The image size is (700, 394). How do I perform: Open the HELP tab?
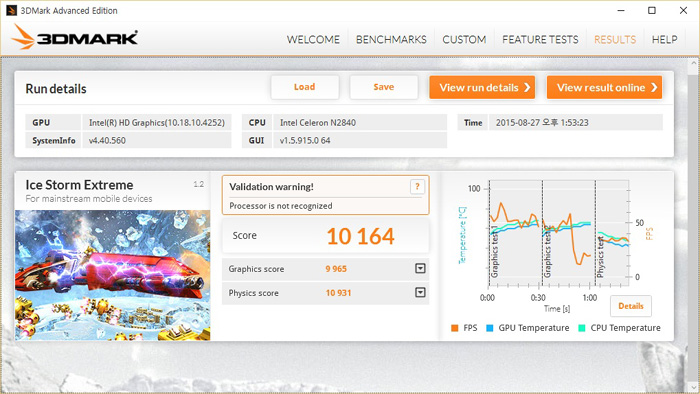tap(664, 40)
